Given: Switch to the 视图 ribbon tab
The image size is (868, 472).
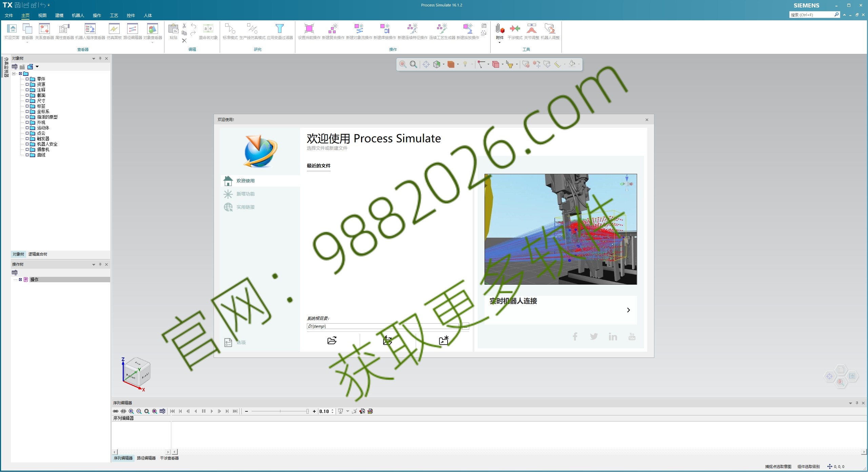Looking at the screenshot, I should (42, 15).
